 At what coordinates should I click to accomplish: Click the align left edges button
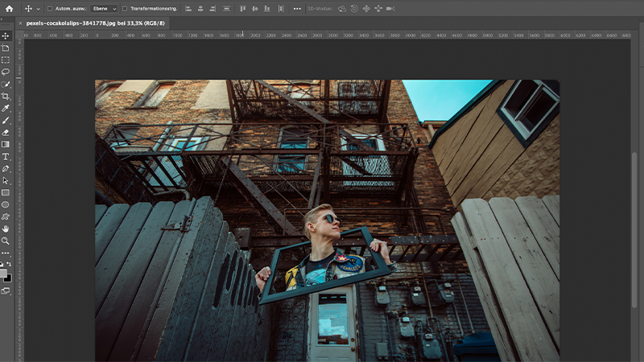(x=188, y=8)
